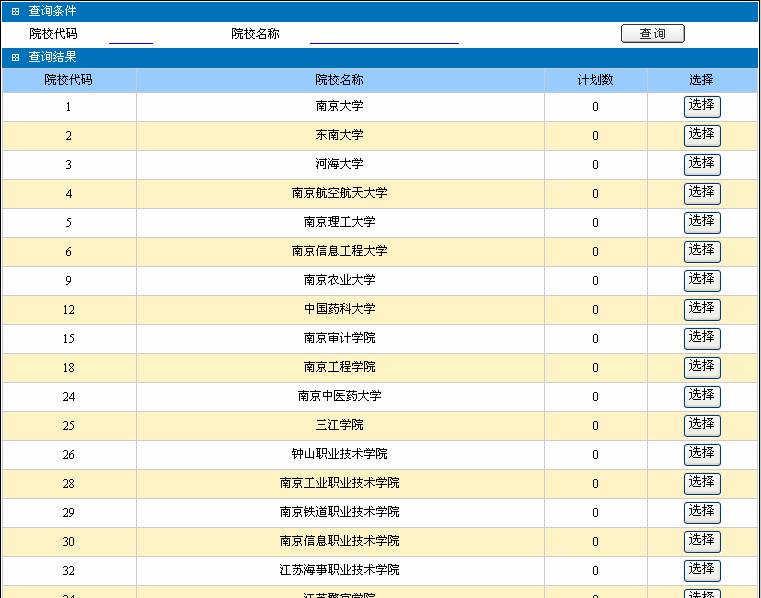This screenshot has width=761, height=598.
Task: Pick 河海大学 via its 选择 button
Action: (701, 164)
